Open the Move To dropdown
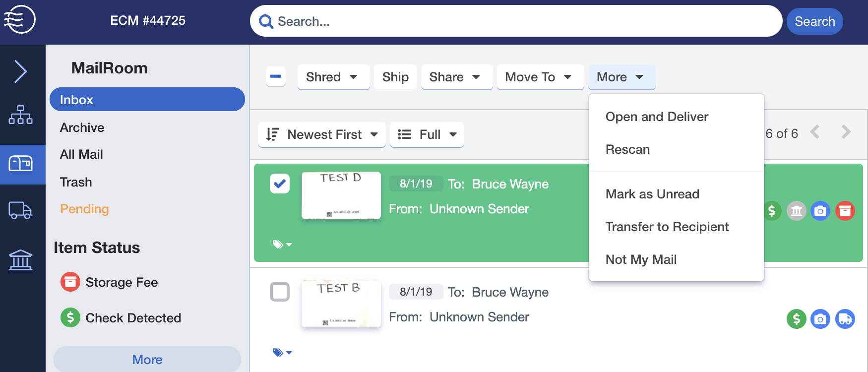868x372 pixels. click(540, 77)
